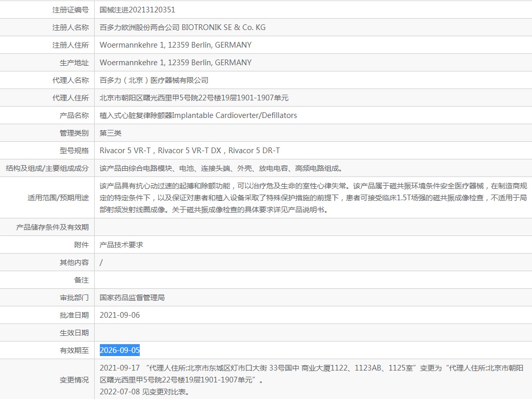Click the label 审批部门
Screen dimensions: 532x399
[x=75, y=298]
